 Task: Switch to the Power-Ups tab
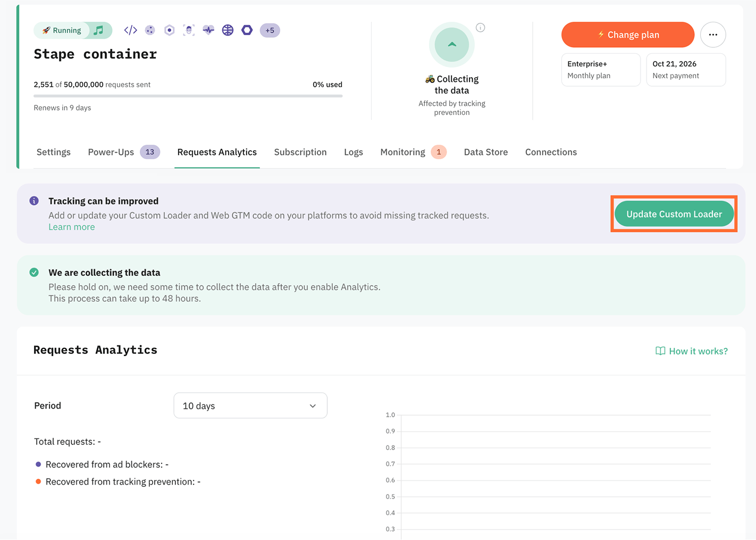124,152
